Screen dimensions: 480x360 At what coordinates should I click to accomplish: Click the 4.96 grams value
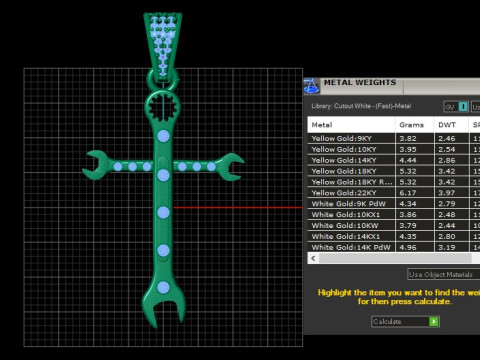pos(408,247)
